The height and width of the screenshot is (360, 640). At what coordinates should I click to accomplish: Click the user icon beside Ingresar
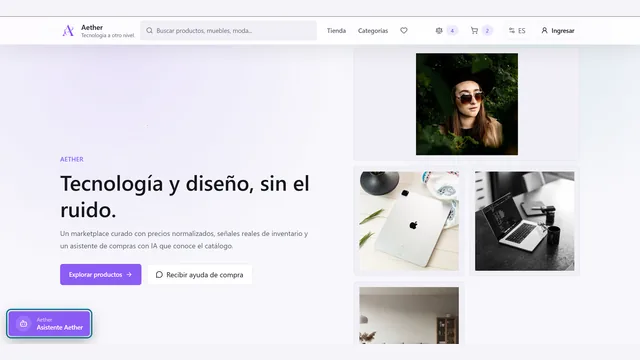point(544,31)
